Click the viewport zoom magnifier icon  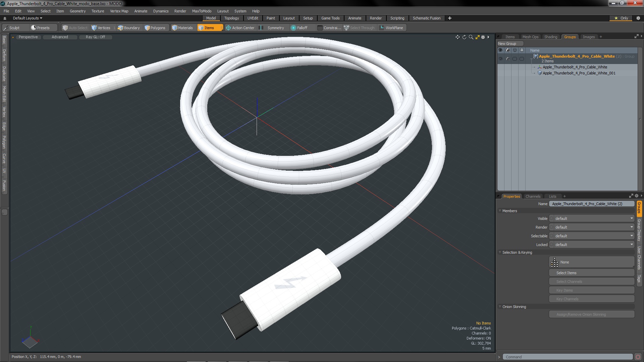coord(471,37)
